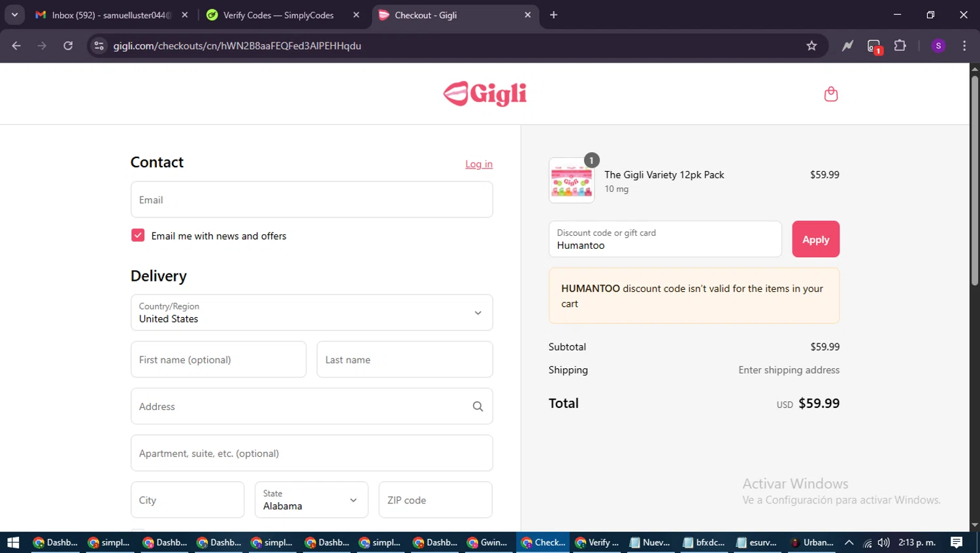Focus the Last name field
The height and width of the screenshot is (553, 980).
(x=404, y=359)
